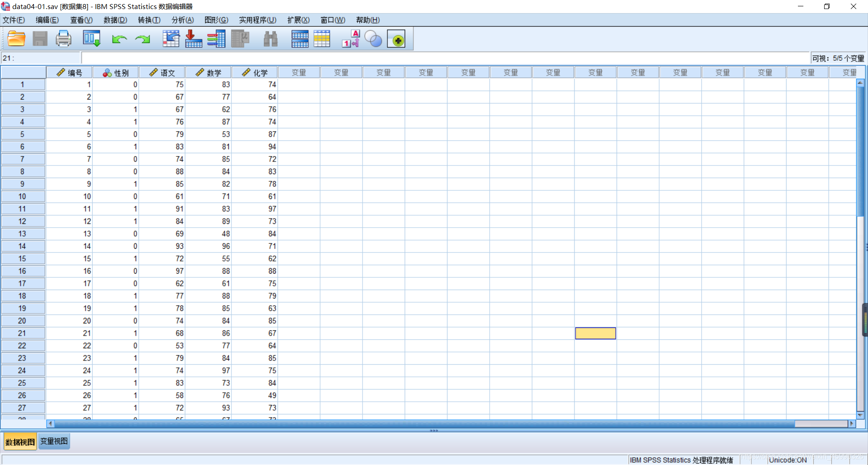Click 化学 value 49 in row 26
Image resolution: width=868 pixels, height=465 pixels.
pos(255,395)
